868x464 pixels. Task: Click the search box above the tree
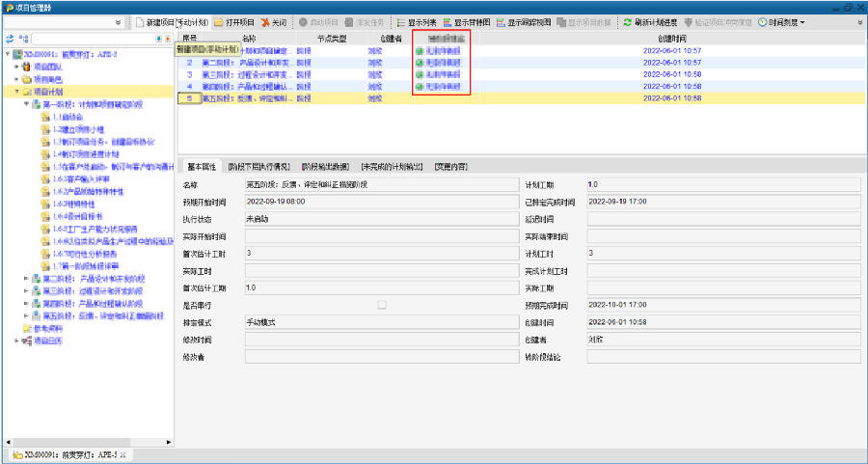(94, 39)
